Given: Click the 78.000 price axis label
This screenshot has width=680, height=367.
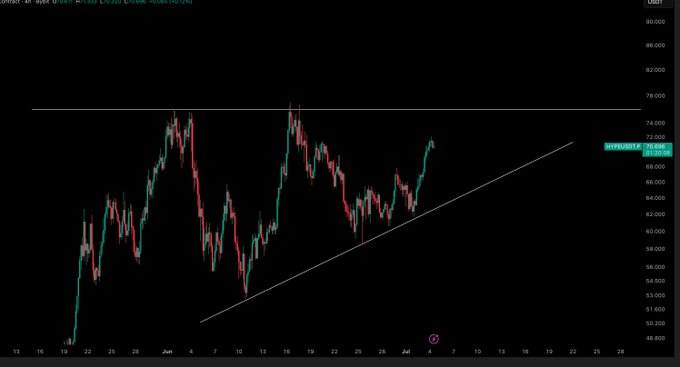Looking at the screenshot, I should coord(655,96).
